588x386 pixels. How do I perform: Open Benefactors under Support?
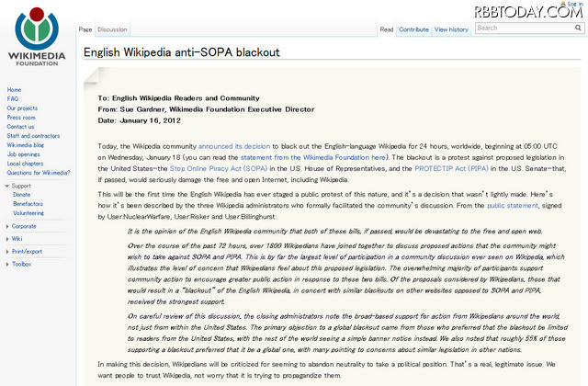coord(28,204)
